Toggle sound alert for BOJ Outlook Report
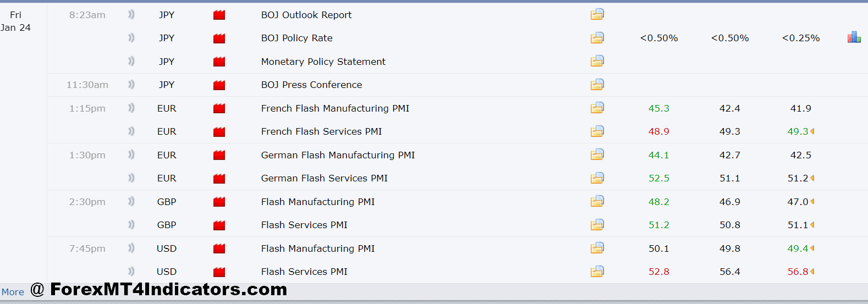This screenshot has width=868, height=304. click(131, 15)
